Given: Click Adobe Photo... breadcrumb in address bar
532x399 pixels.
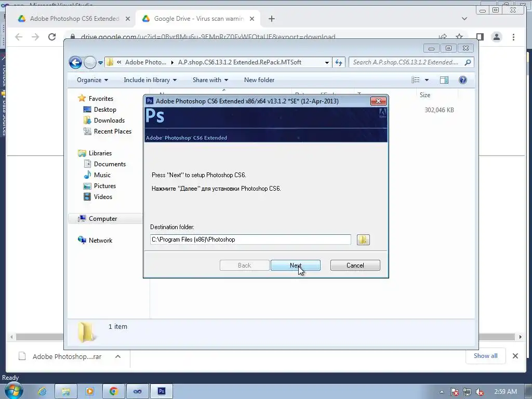Looking at the screenshot, I should click(x=145, y=62).
